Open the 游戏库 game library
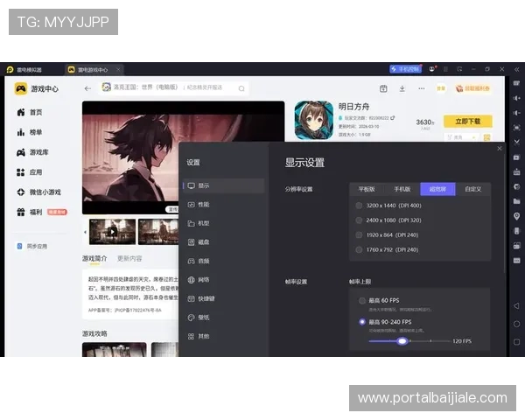The height and width of the screenshot is (420, 525). coord(32,152)
